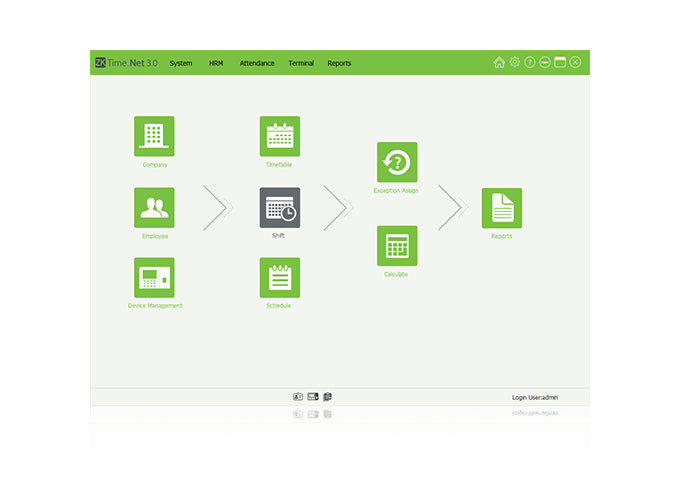Click the Calculate icon
The image size is (680, 480).
click(x=396, y=245)
